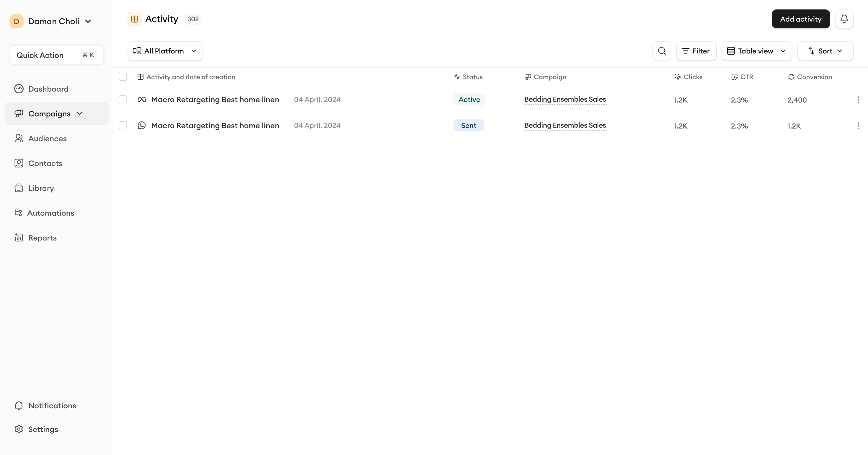Click the Notifications bell icon in sidebar
The width and height of the screenshot is (868, 455).
click(19, 405)
